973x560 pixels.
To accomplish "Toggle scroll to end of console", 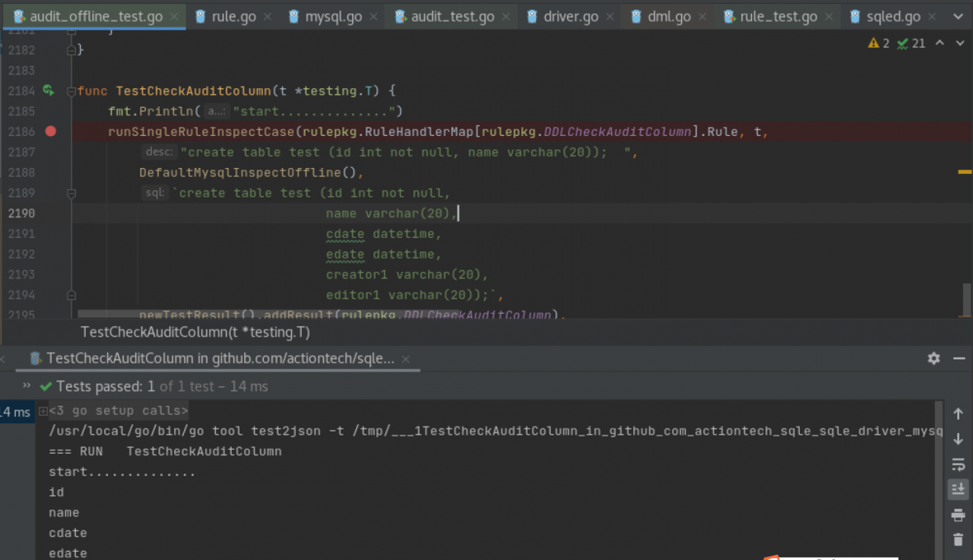I will pyautogui.click(x=958, y=489).
